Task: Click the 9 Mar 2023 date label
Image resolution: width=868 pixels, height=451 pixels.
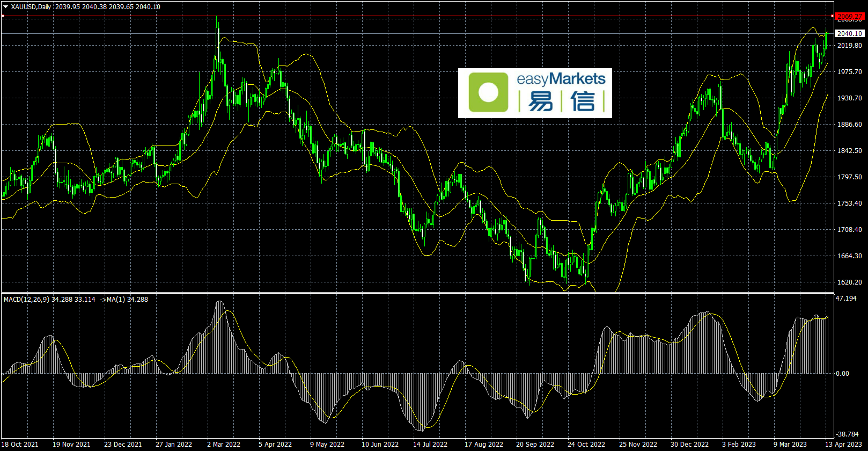Action: coord(790,445)
